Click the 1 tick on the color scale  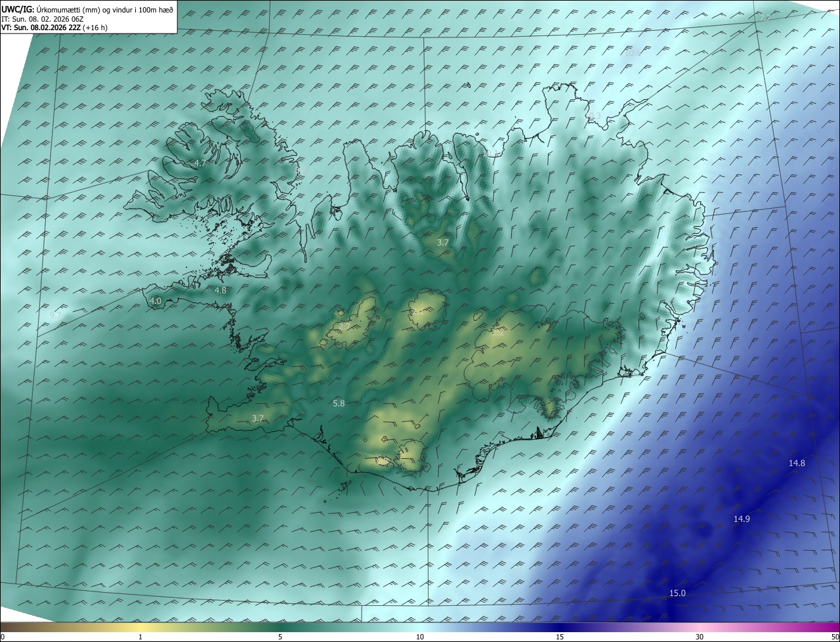140,637
